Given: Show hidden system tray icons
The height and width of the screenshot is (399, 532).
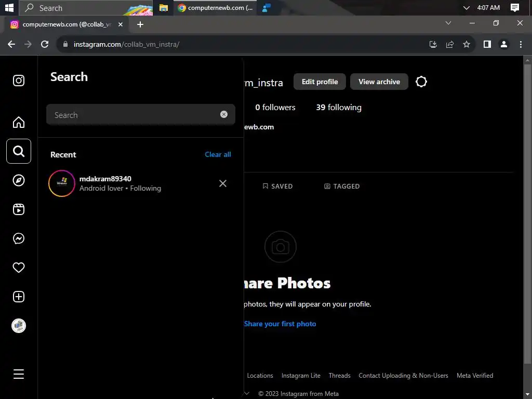Looking at the screenshot, I should pos(466,8).
